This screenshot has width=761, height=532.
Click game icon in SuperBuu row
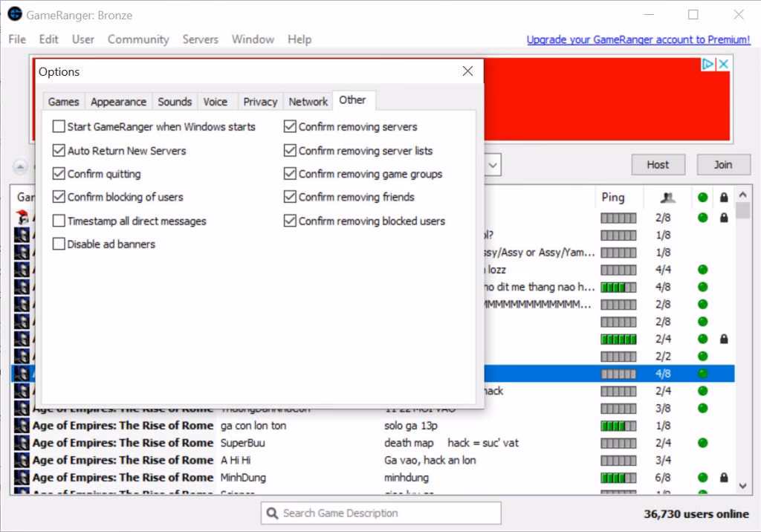pos(22,443)
